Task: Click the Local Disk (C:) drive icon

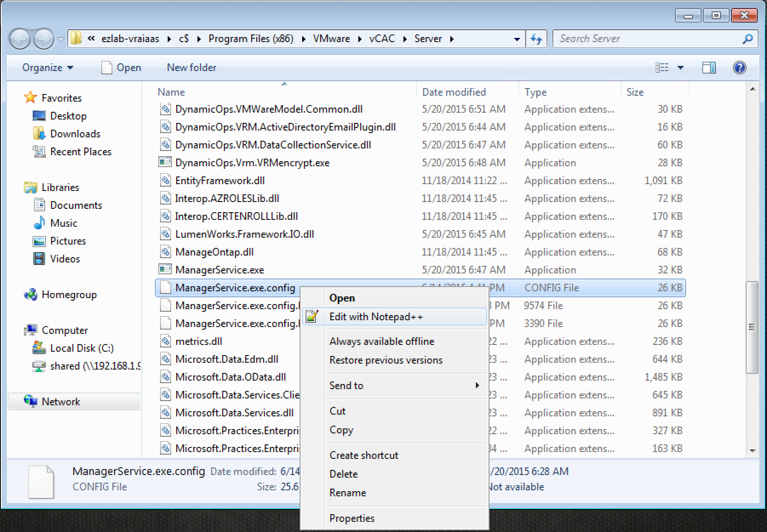Action: [39, 348]
